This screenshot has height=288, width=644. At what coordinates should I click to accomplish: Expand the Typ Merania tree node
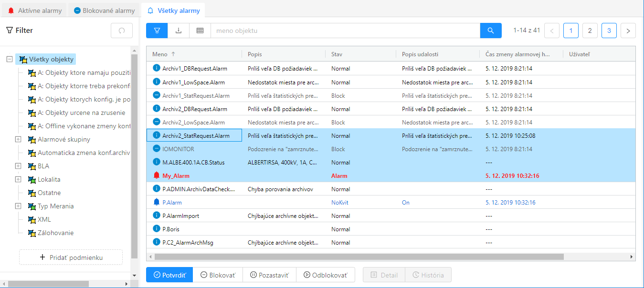(18, 206)
